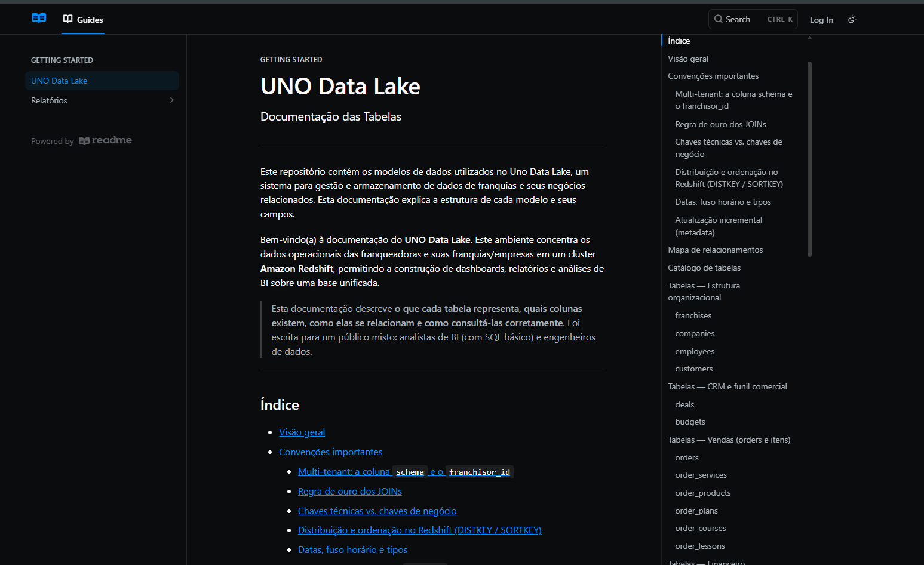Open Datas, fuso horário e tipos body link
Screen dimensions: 924x565
pyautogui.click(x=352, y=550)
